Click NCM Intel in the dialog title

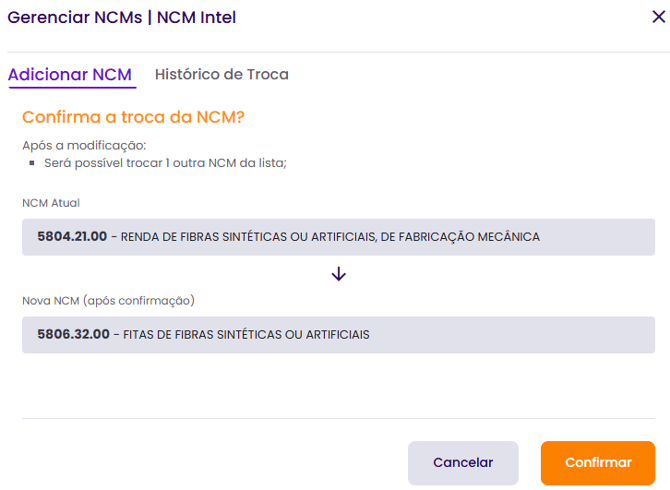click(x=196, y=17)
